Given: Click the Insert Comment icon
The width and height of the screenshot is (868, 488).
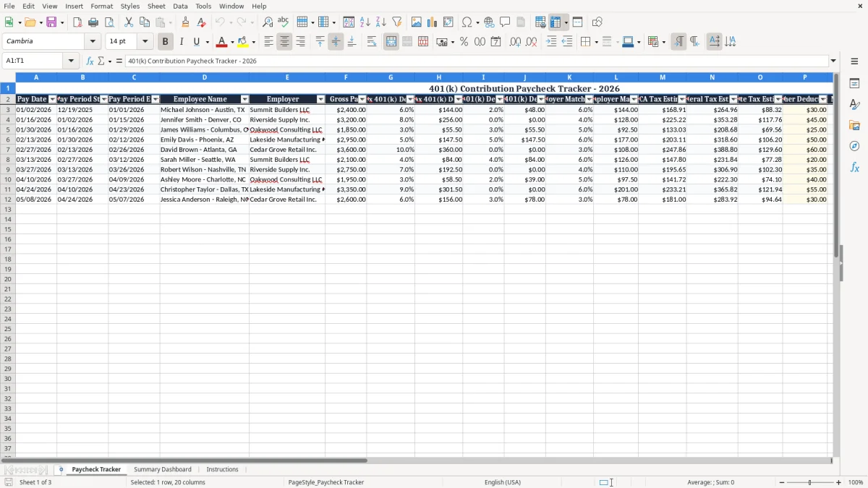Looking at the screenshot, I should click(505, 22).
